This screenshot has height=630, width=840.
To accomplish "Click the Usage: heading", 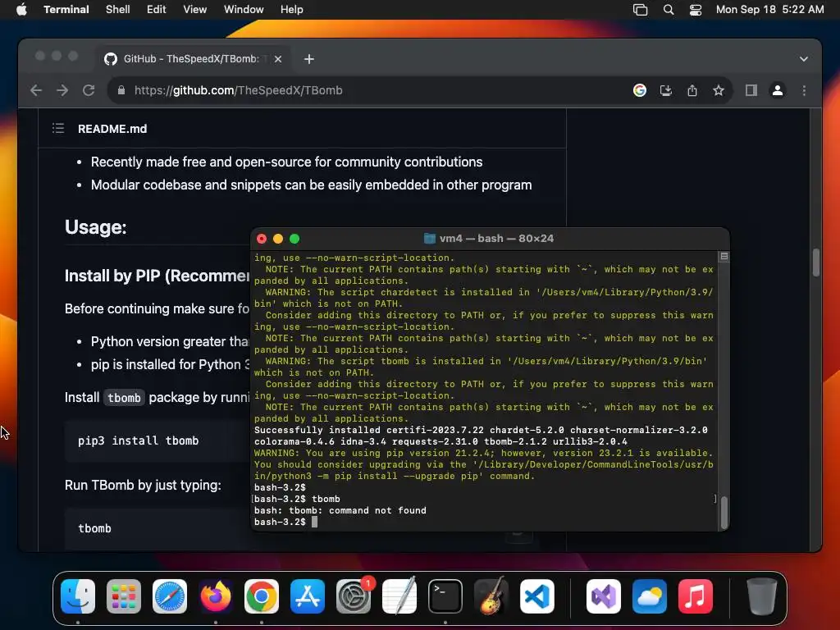I will (95, 227).
